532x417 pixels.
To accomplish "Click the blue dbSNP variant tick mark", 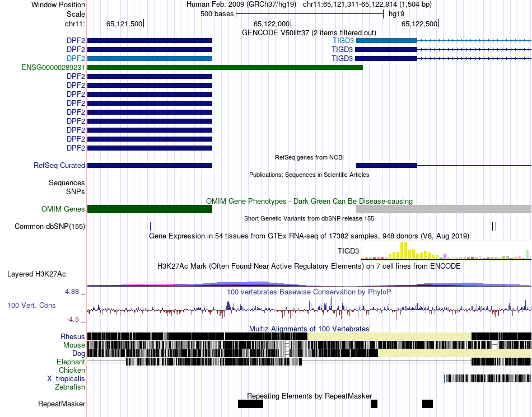I will click(150, 227).
